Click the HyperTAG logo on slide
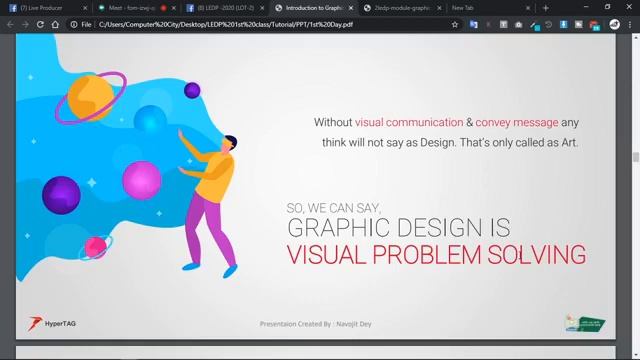The height and width of the screenshot is (360, 640). (x=52, y=323)
